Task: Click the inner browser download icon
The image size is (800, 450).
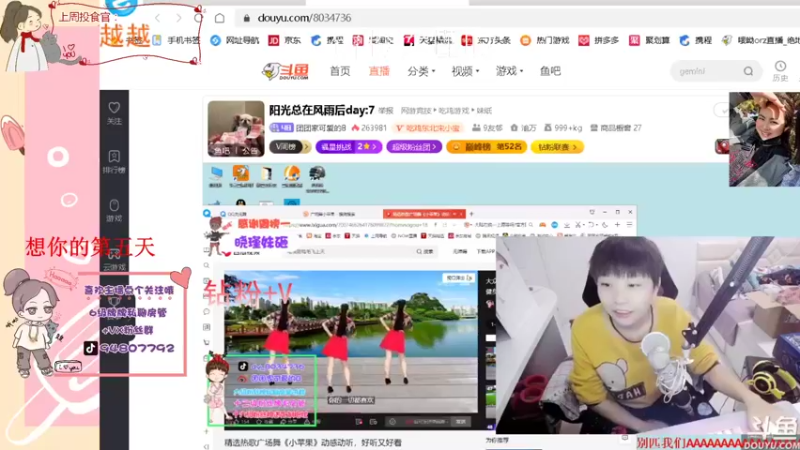Action: point(567,224)
